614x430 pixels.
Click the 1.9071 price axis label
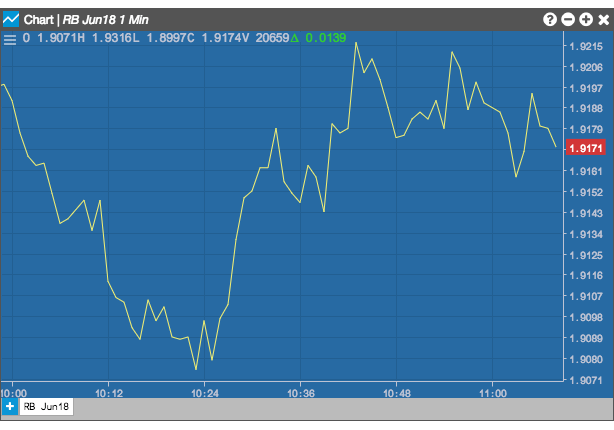click(x=586, y=380)
